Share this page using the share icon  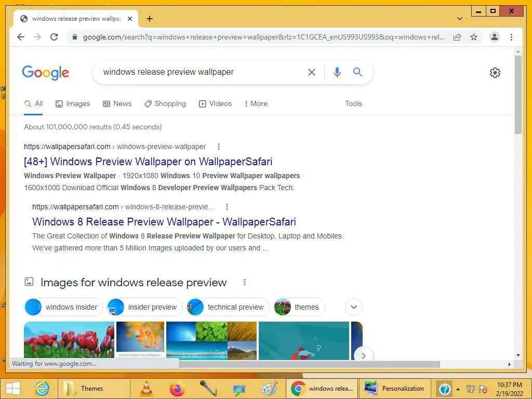(457, 37)
